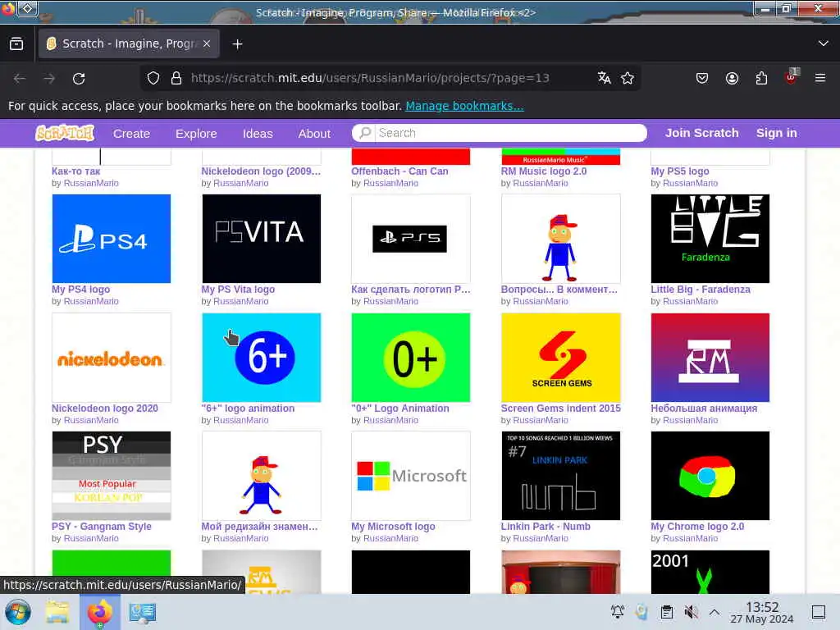
Task: Click the show desktop button
Action: pyautogui.click(x=819, y=612)
